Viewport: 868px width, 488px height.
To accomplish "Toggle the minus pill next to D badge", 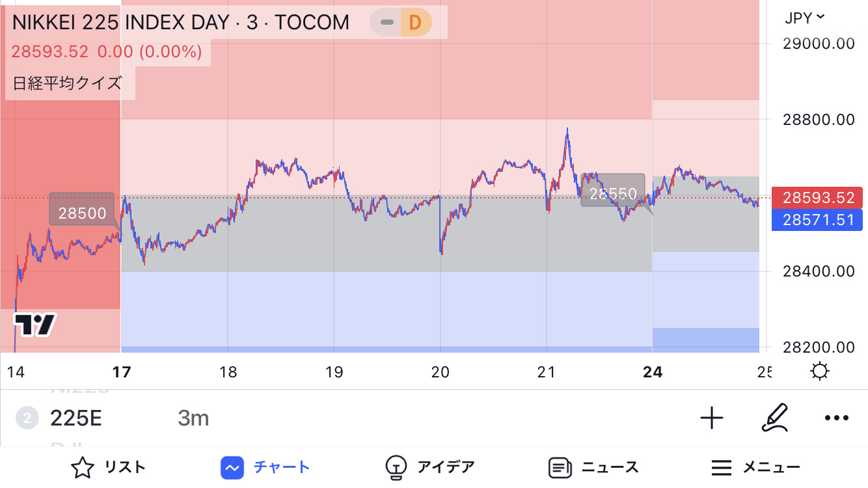I will click(x=387, y=23).
